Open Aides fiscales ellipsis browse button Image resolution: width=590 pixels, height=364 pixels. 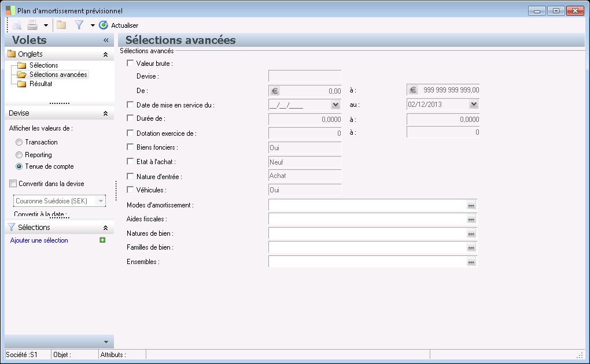click(x=471, y=219)
